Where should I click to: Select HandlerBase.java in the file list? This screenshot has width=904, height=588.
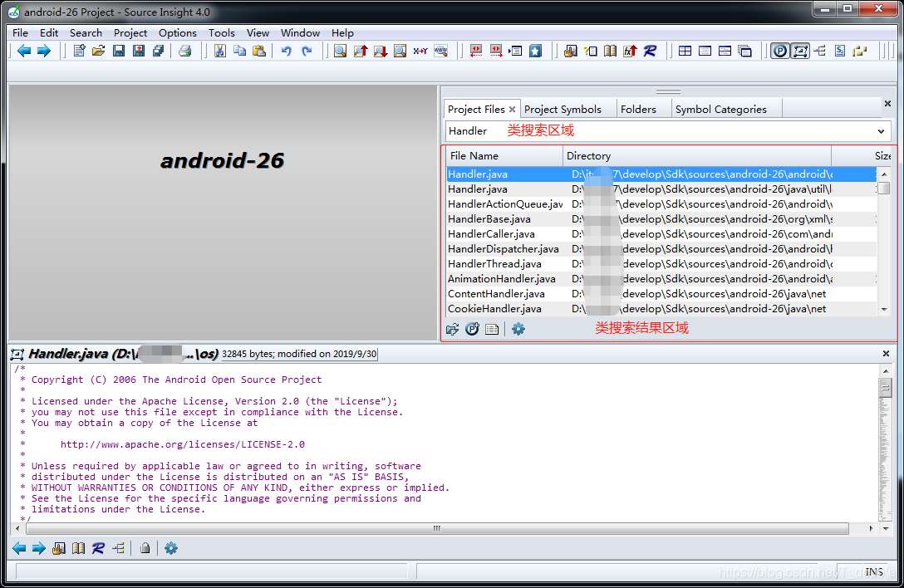click(x=662, y=219)
